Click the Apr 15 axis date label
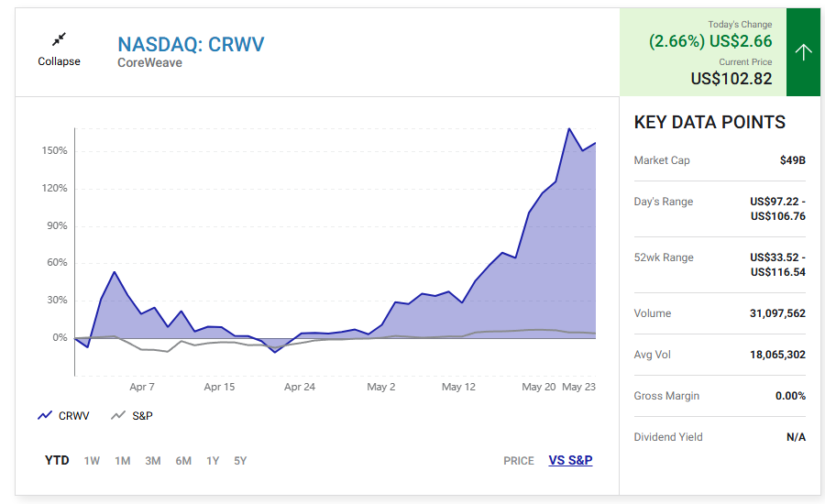 [219, 388]
